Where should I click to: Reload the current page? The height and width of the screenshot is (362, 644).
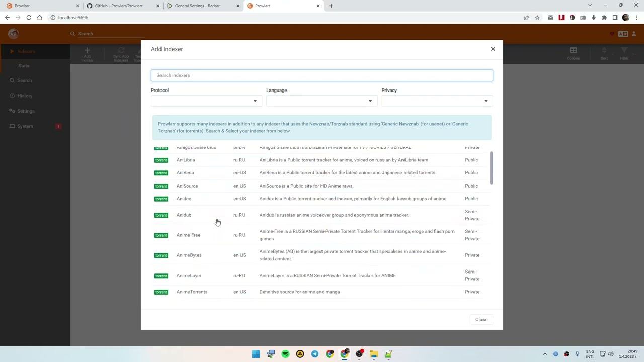tap(29, 18)
